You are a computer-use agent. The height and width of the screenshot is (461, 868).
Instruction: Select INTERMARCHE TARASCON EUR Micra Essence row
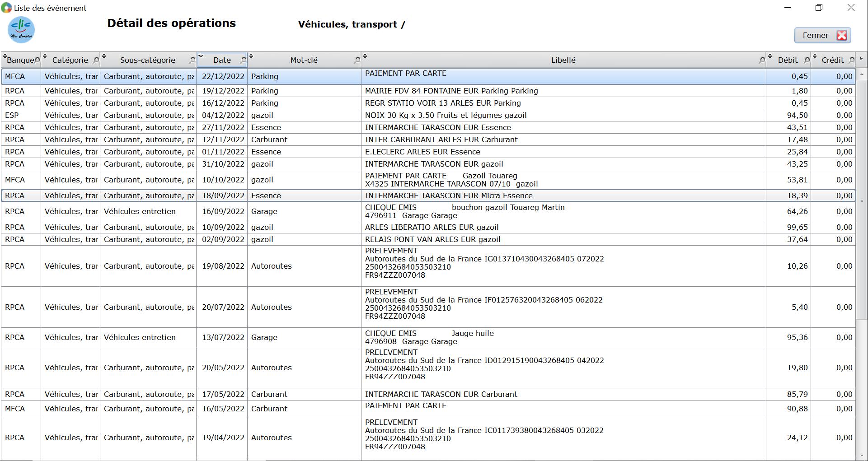[428, 196]
